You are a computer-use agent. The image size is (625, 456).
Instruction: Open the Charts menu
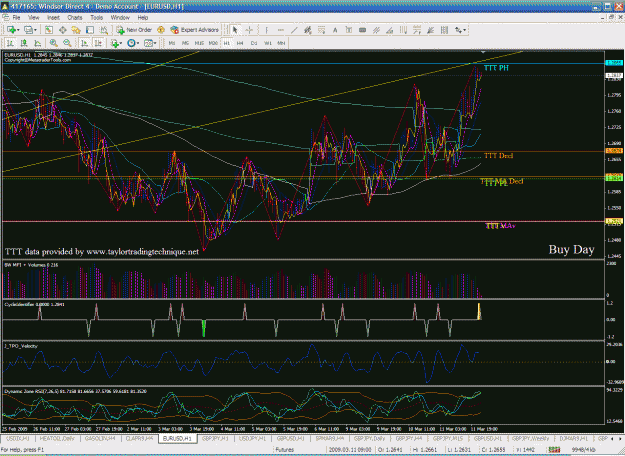pos(75,18)
